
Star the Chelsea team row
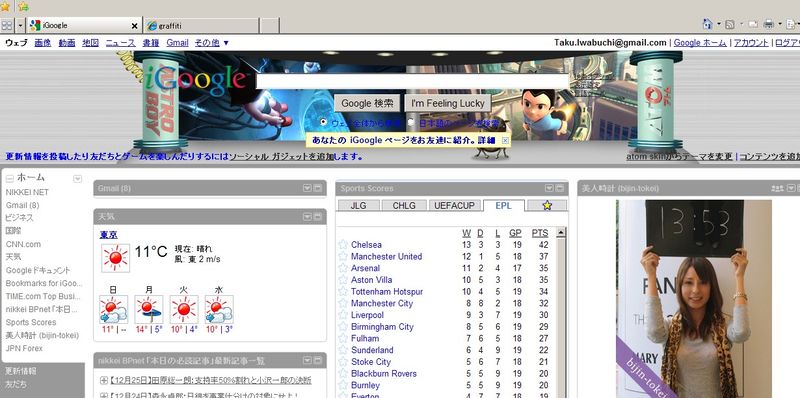pos(343,244)
